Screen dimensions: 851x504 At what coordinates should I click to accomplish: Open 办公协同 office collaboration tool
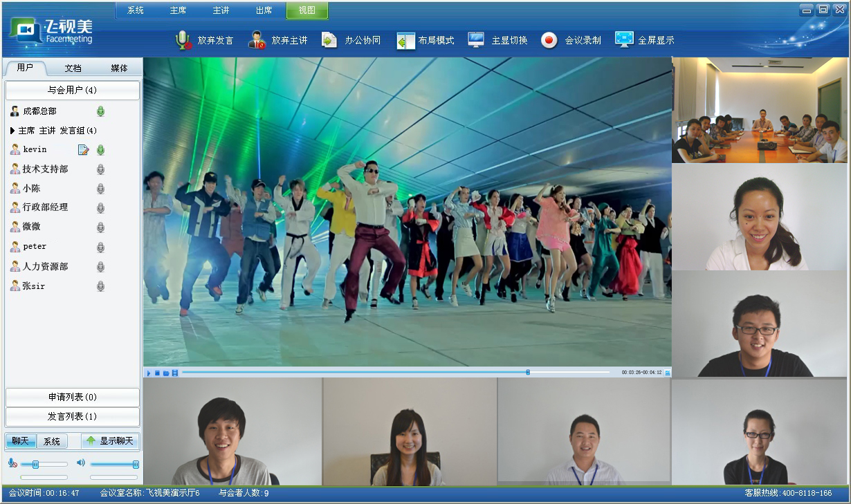(330, 40)
